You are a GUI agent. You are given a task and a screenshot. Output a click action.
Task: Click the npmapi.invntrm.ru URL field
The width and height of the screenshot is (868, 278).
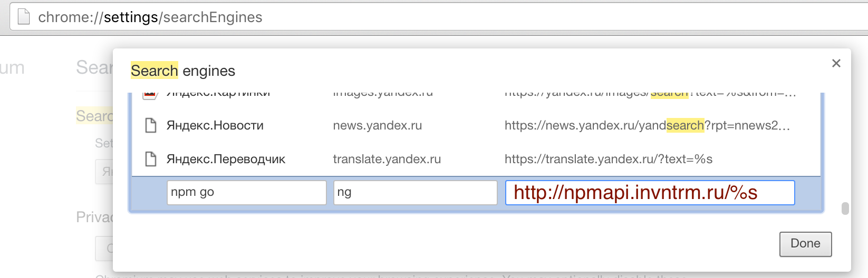tap(650, 192)
